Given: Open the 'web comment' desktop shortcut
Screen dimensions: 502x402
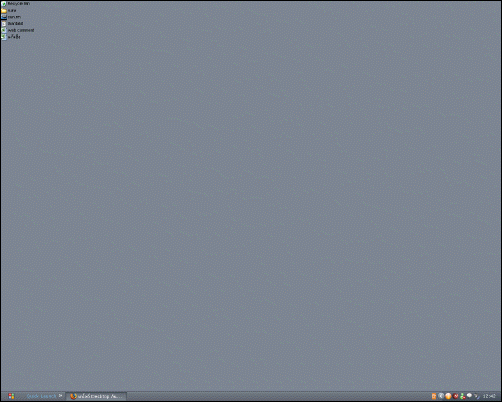Looking at the screenshot, I should pos(4,30).
